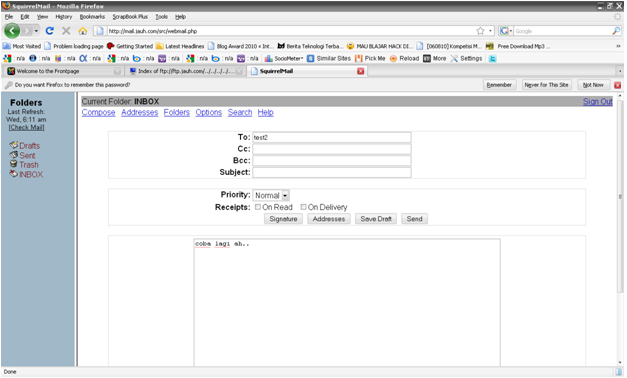
Task: Open MAU BLAJAR HACK bookmark
Action: point(379,46)
